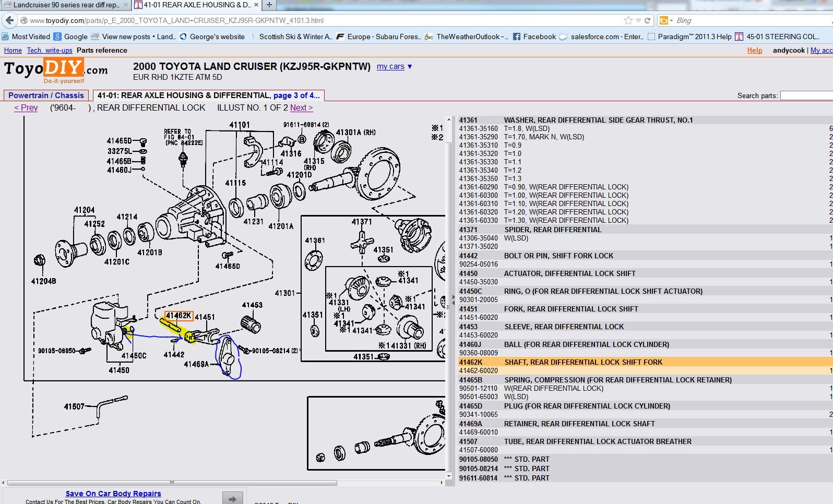Select part number 41462-60020

pos(478,370)
